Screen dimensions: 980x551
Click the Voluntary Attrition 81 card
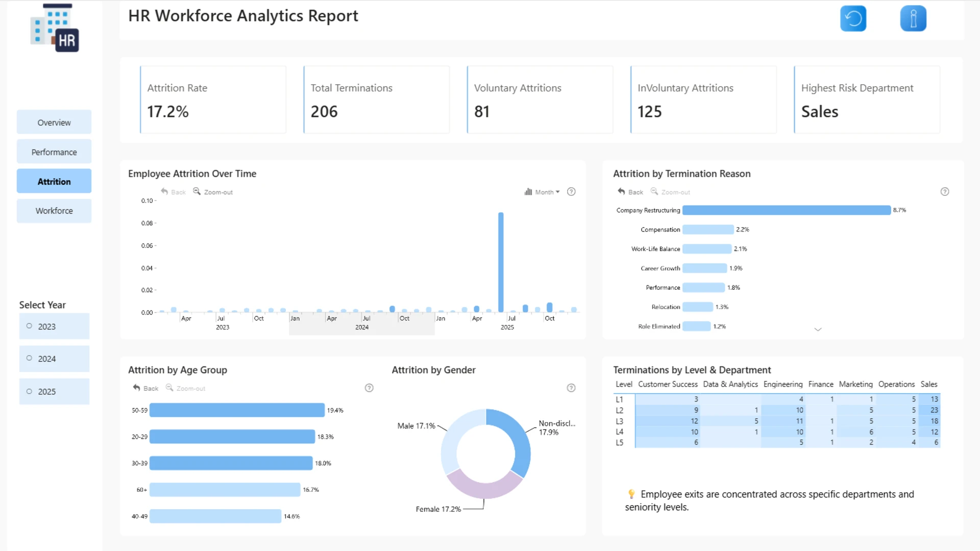(540, 99)
